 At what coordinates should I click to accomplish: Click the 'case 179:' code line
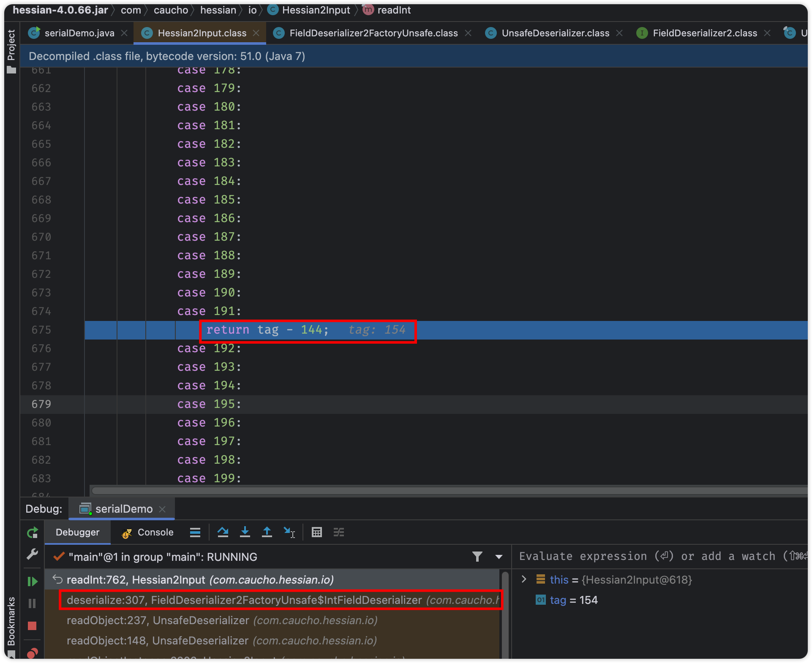[209, 88]
